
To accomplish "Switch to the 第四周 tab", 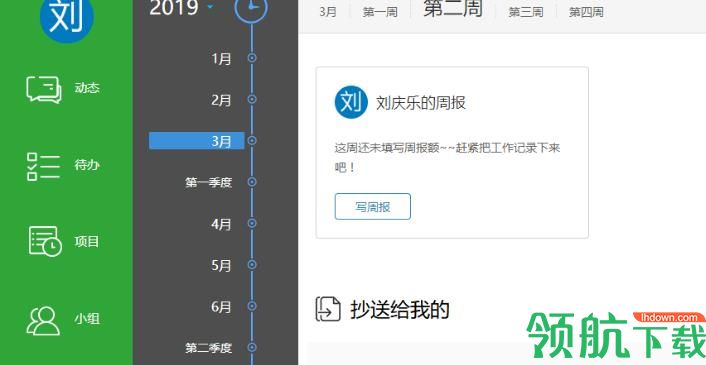I will [586, 12].
